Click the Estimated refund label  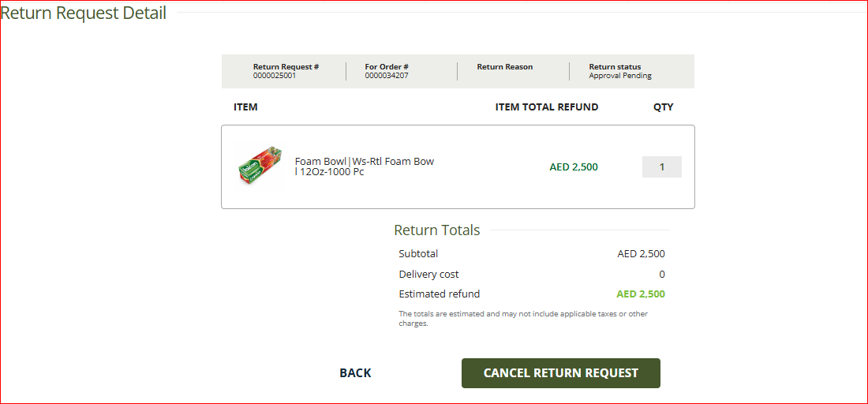[439, 294]
